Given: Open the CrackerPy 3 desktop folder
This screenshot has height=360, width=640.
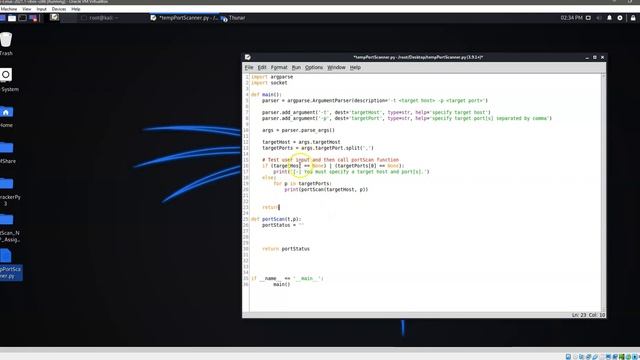Looking at the screenshot, I should pyautogui.click(x=6, y=183).
